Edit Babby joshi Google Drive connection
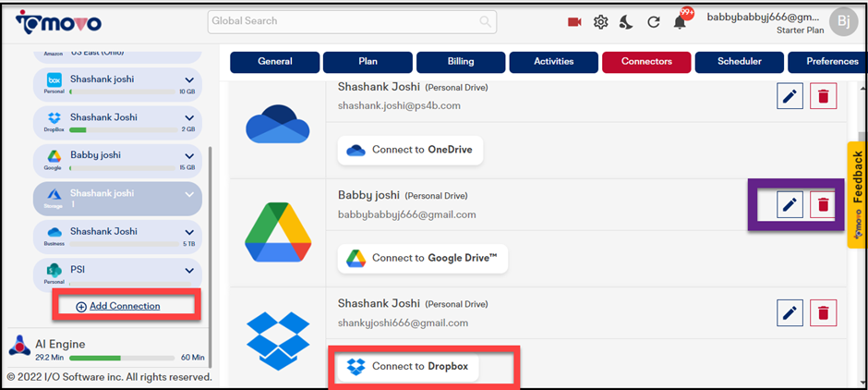 [x=790, y=205]
